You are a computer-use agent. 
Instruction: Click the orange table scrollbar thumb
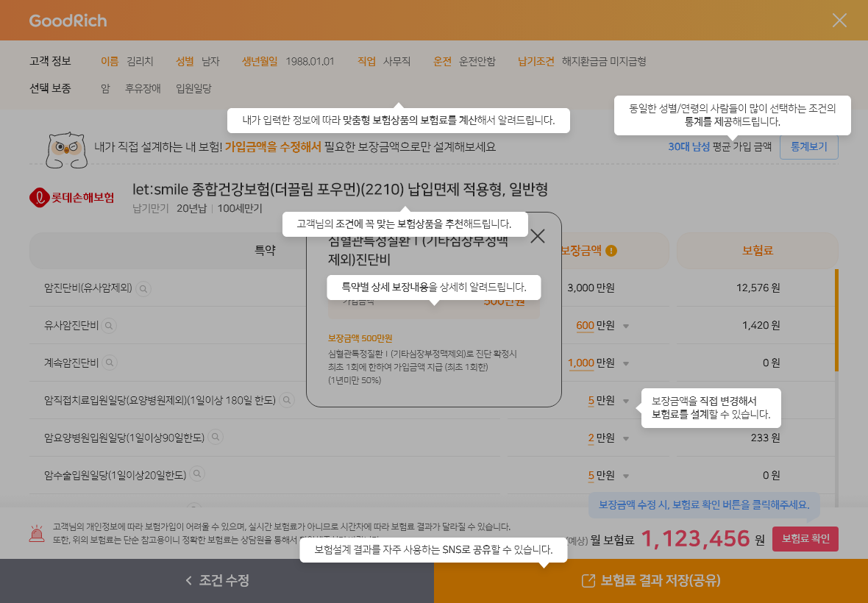point(836,321)
